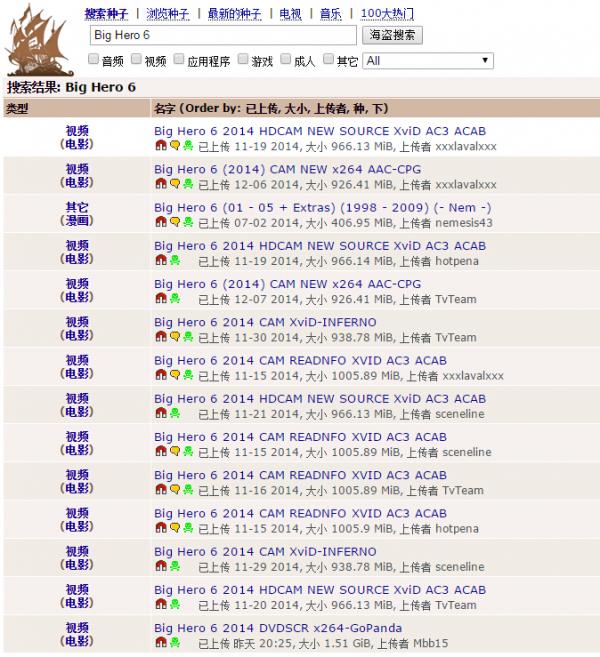This screenshot has height=657, width=600.
Task: Click the 海盗搜索 search button
Action: click(x=392, y=35)
